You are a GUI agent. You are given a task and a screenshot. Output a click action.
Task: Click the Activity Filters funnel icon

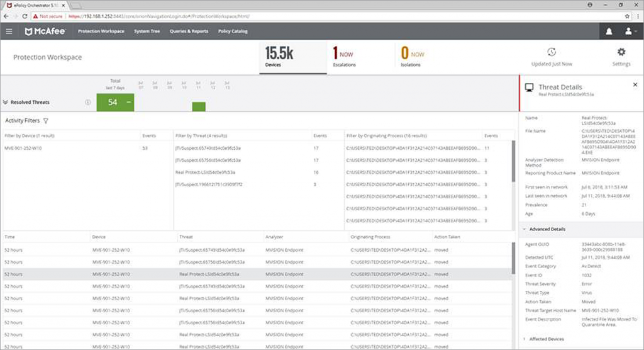click(46, 120)
